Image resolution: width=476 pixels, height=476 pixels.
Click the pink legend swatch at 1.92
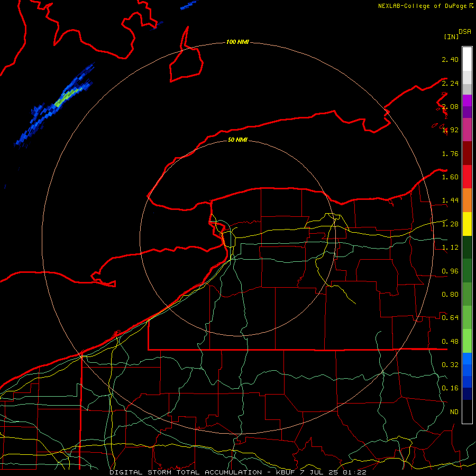coord(467,130)
